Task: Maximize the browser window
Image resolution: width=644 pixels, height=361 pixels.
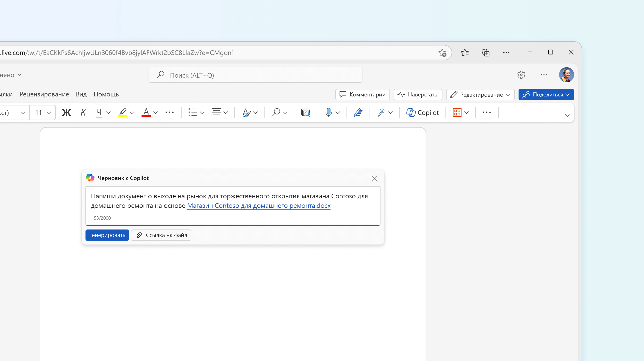Action: [x=550, y=52]
